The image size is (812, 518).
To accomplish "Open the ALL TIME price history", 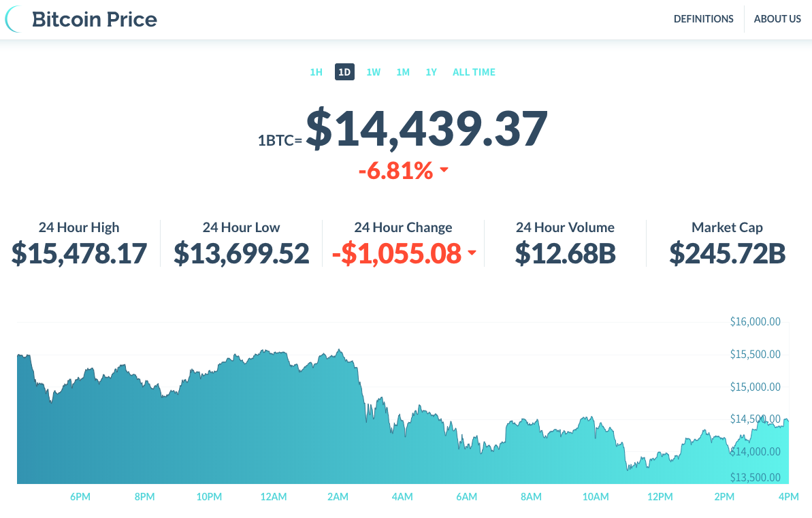I will tap(474, 71).
